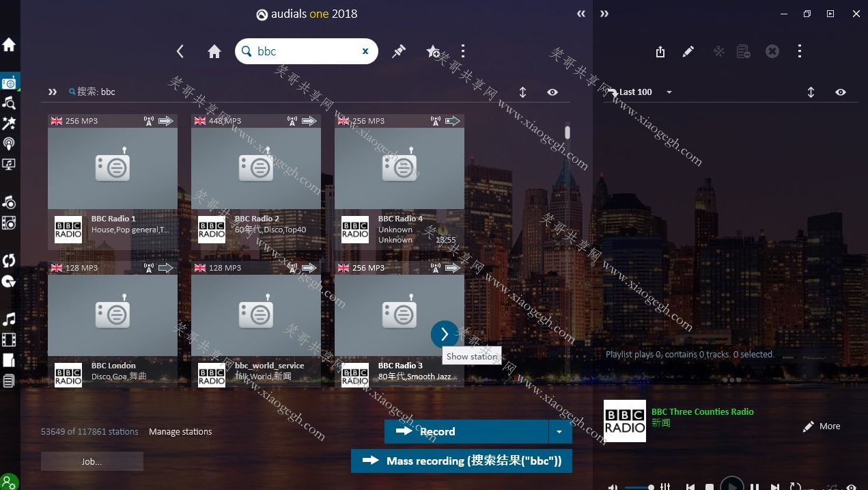The width and height of the screenshot is (868, 490).
Task: Open the BBC Radio 2 station thumbnail
Action: pyautogui.click(x=256, y=168)
